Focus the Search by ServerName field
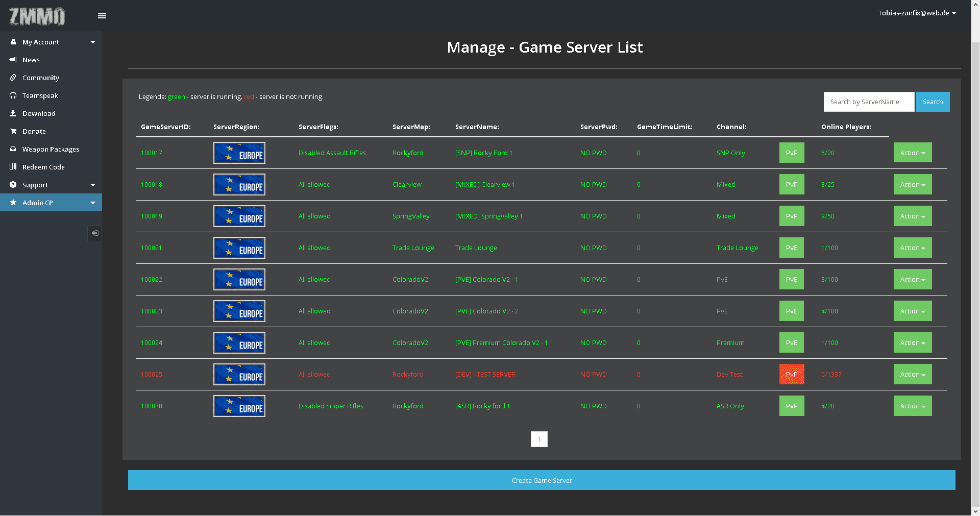This screenshot has width=980, height=516. tap(869, 102)
